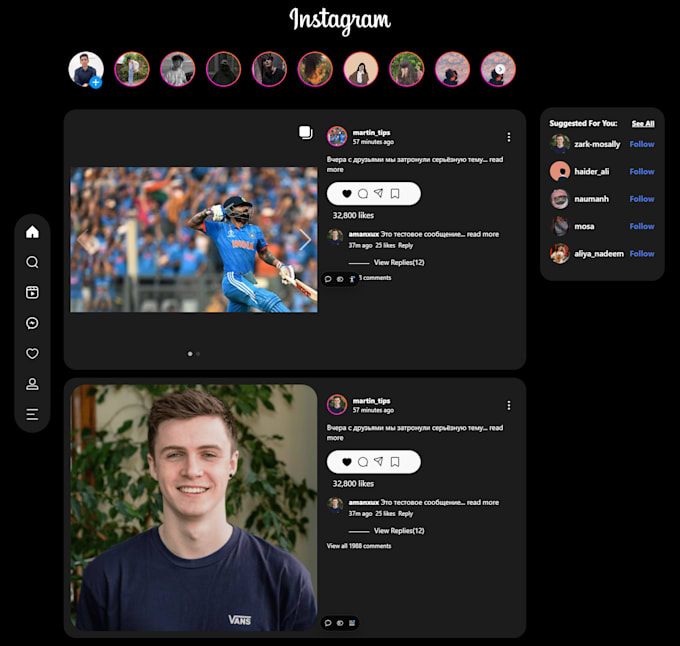The width and height of the screenshot is (680, 646).
Task: Click the multi-image carousel icon on the cricket post
Action: pos(306,133)
